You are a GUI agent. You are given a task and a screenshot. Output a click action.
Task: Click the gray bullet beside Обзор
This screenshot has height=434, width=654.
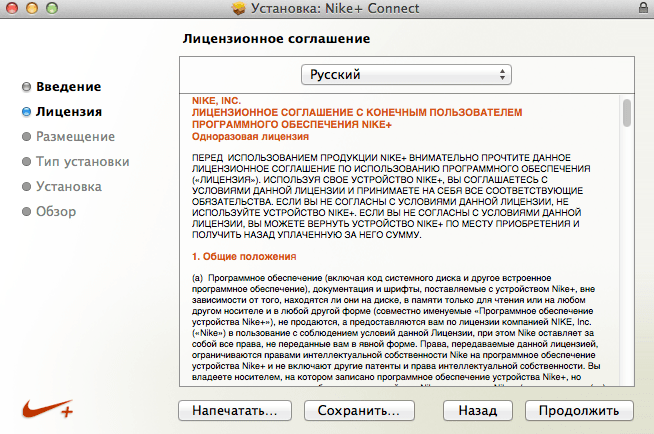[26, 211]
